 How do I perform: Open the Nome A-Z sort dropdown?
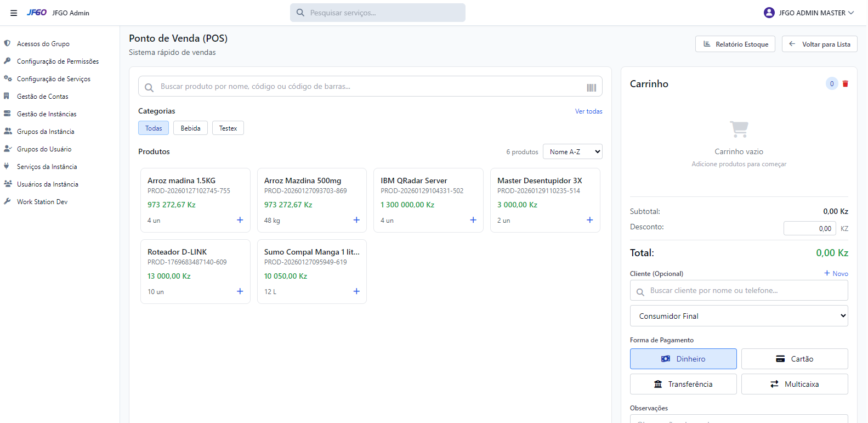(572, 152)
